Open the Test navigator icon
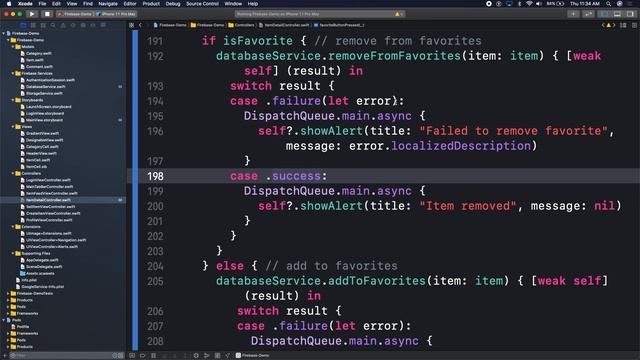Screen dimensions: 640x360 pyautogui.click(x=73, y=25)
